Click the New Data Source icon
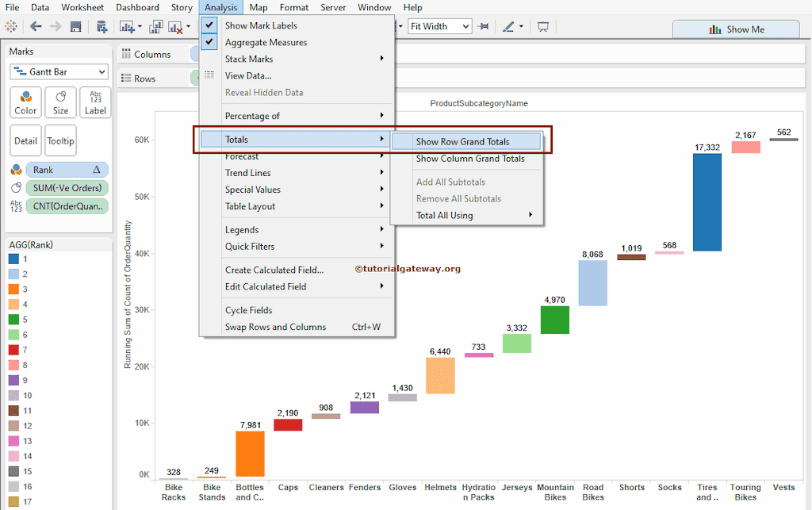Viewport: 812px width, 510px height. click(101, 26)
